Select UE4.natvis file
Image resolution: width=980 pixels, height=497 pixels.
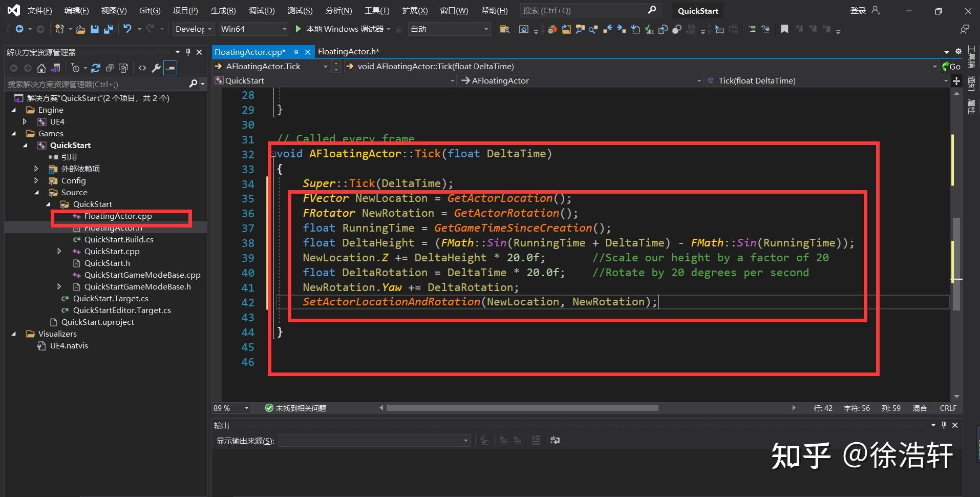[x=69, y=345]
